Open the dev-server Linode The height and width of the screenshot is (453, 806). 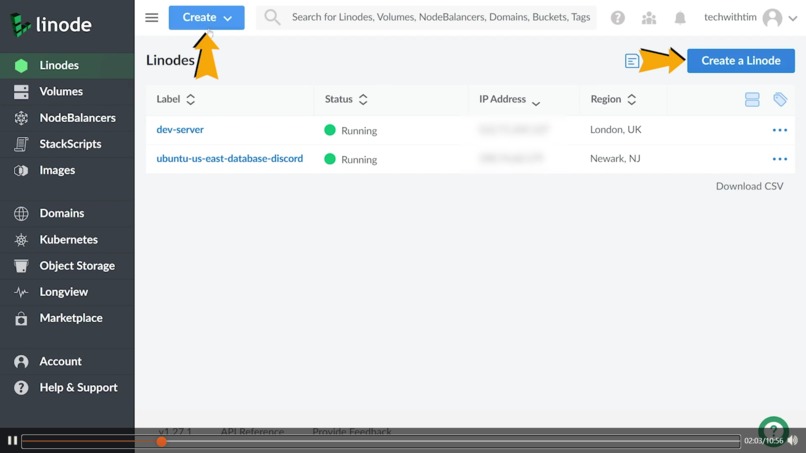(x=180, y=130)
